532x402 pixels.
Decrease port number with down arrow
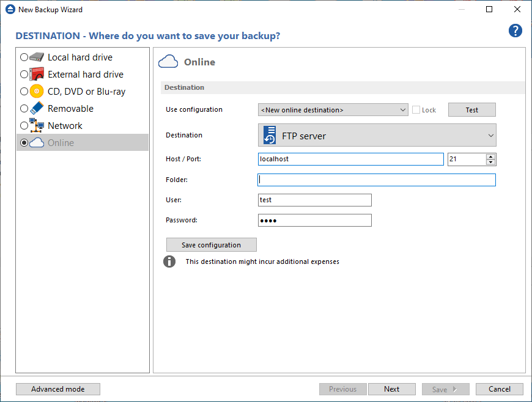[490, 162]
